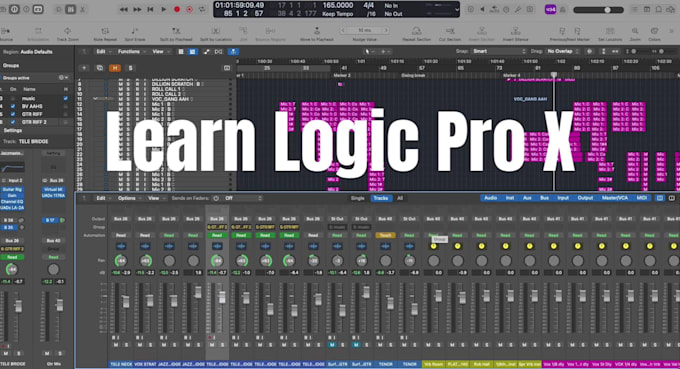Toggle the blue Catch Playhead button
This screenshot has height=369, width=680.
(233, 52)
